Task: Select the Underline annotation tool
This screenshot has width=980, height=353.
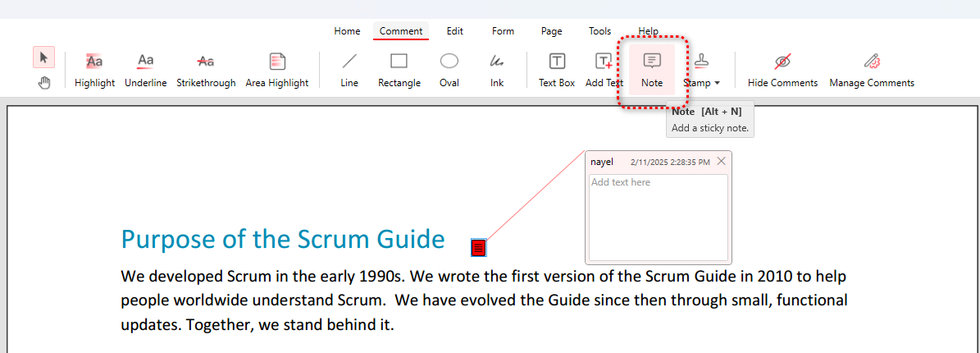Action: click(145, 69)
